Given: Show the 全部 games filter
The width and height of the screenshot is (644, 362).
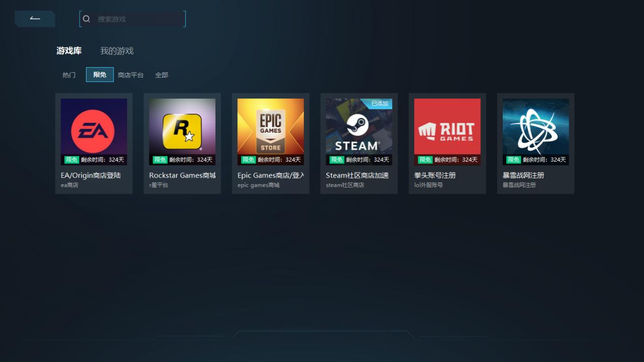Looking at the screenshot, I should point(162,75).
